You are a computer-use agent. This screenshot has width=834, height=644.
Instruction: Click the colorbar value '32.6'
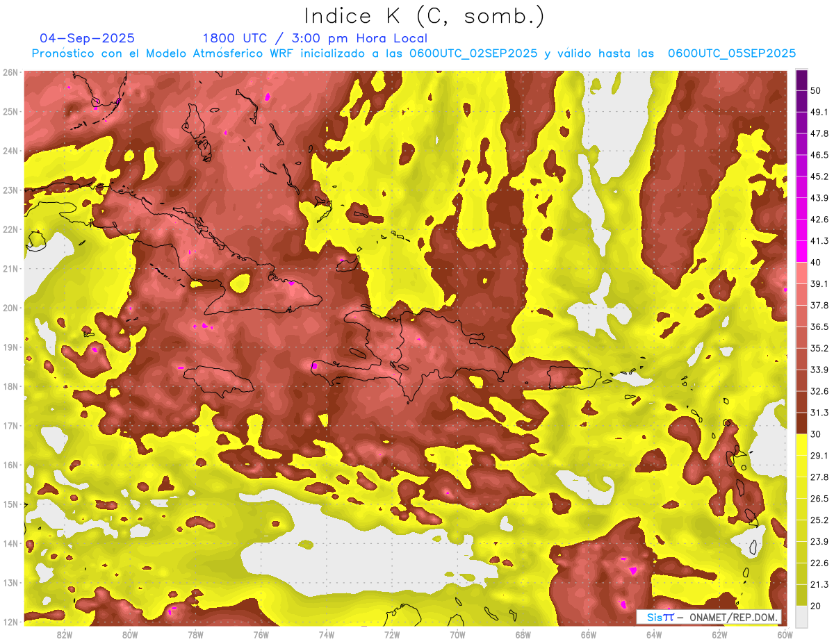819,391
